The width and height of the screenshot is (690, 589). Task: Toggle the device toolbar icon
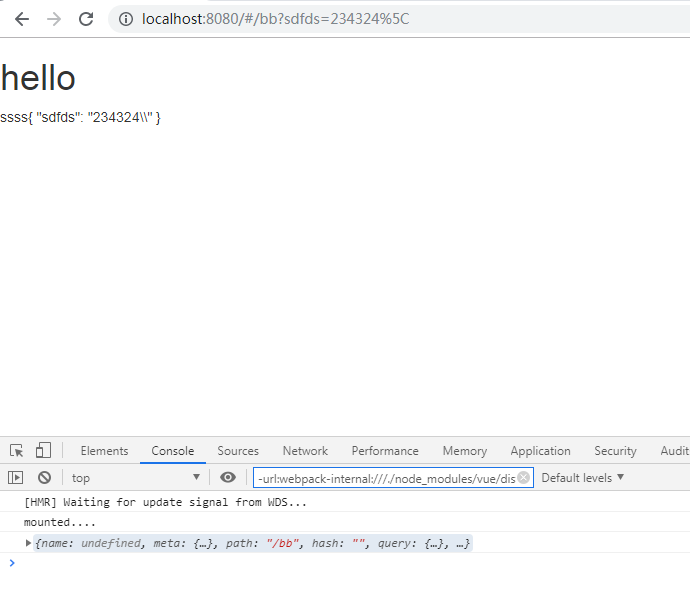pos(43,450)
